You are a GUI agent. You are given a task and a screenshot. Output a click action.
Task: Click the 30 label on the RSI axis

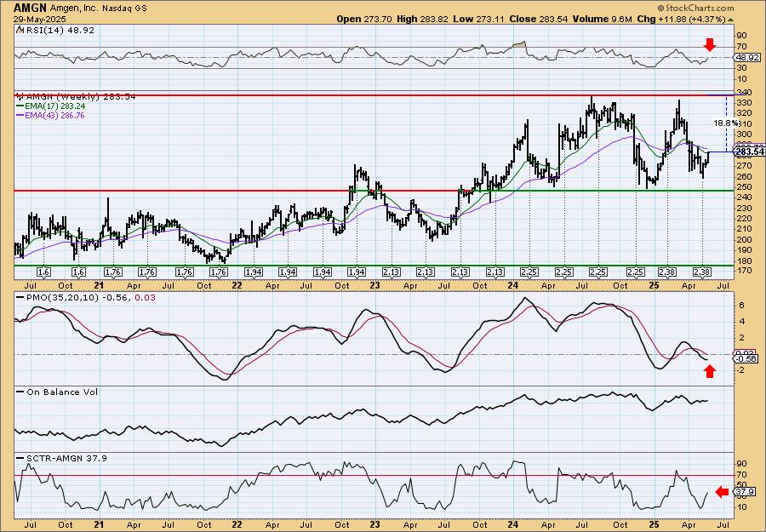click(742, 68)
